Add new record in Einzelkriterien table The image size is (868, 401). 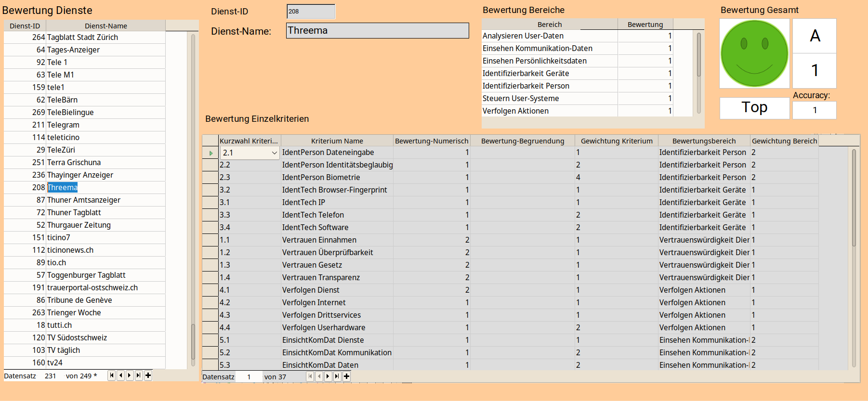coord(346,376)
